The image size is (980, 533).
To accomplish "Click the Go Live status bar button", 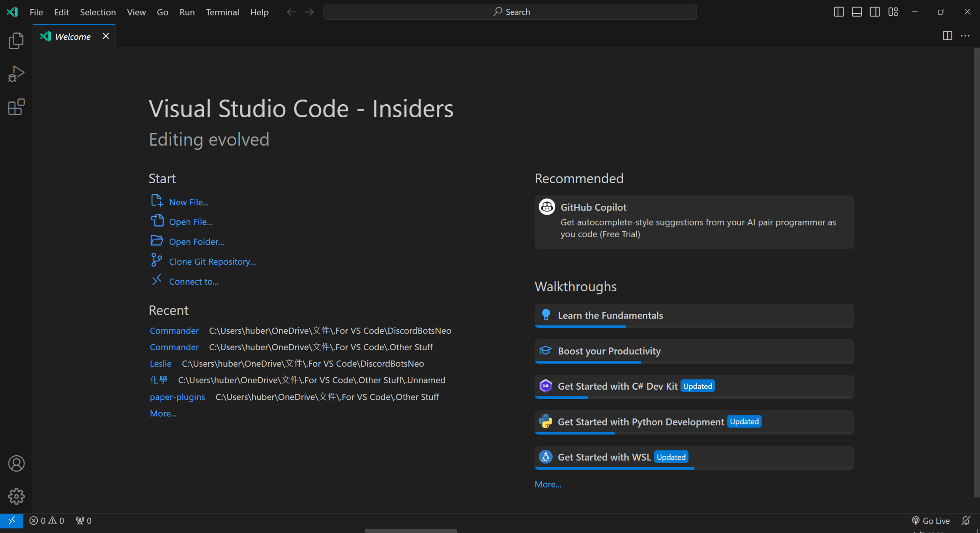I will pyautogui.click(x=931, y=521).
